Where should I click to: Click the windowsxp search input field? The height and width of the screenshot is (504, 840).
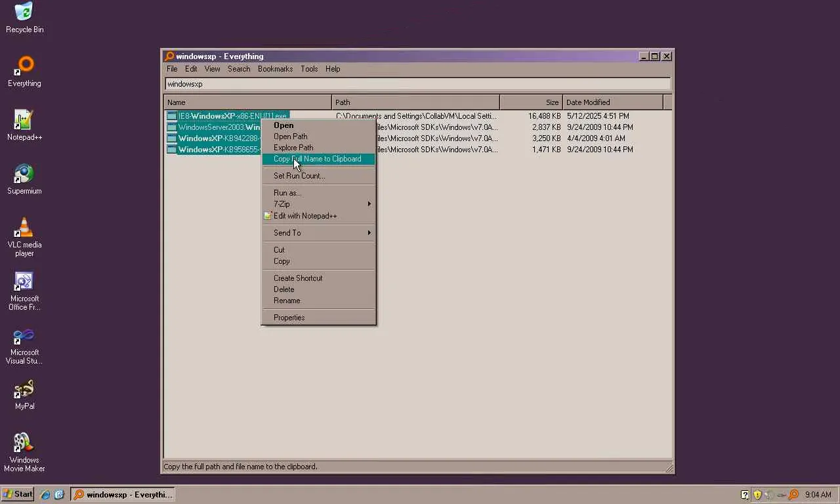click(x=417, y=84)
